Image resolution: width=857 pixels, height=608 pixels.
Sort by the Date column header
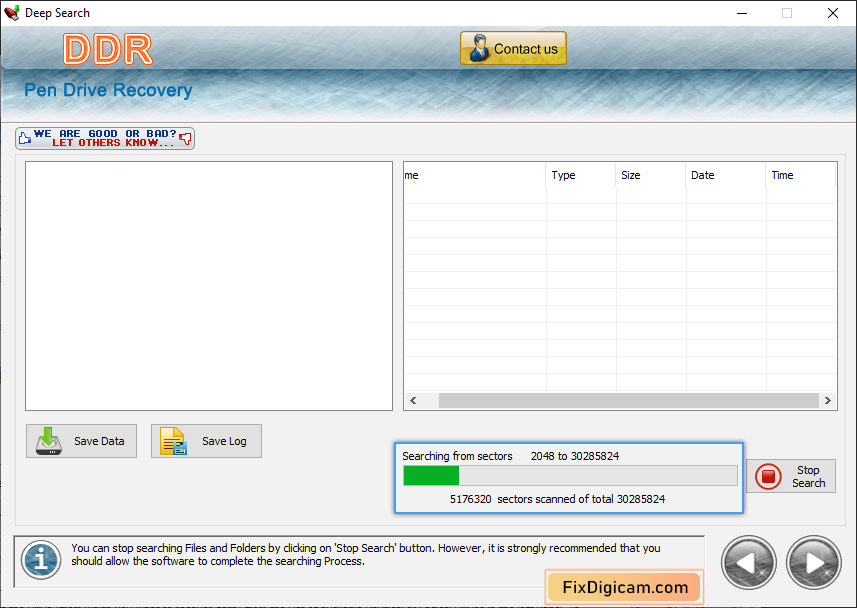(725, 175)
